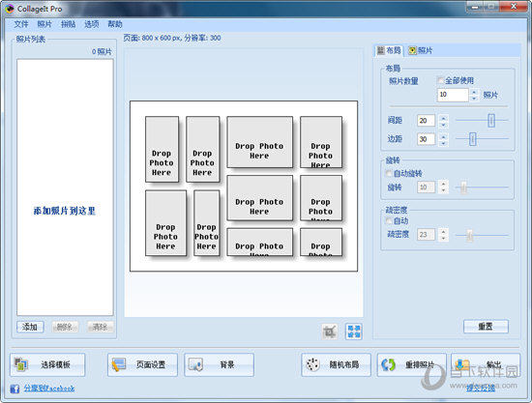Click the dice icon on 随机布局
This screenshot has height=403, width=532.
pyautogui.click(x=312, y=364)
